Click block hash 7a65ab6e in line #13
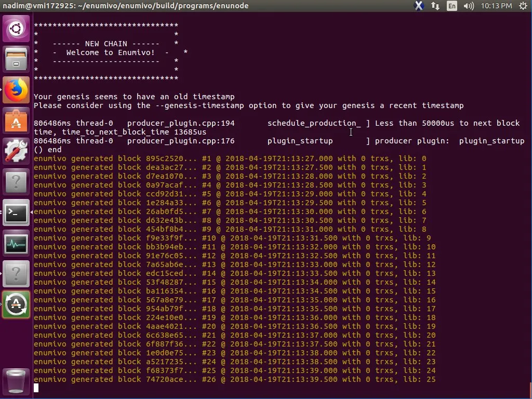This screenshot has height=399, width=532. pyautogui.click(x=165, y=264)
